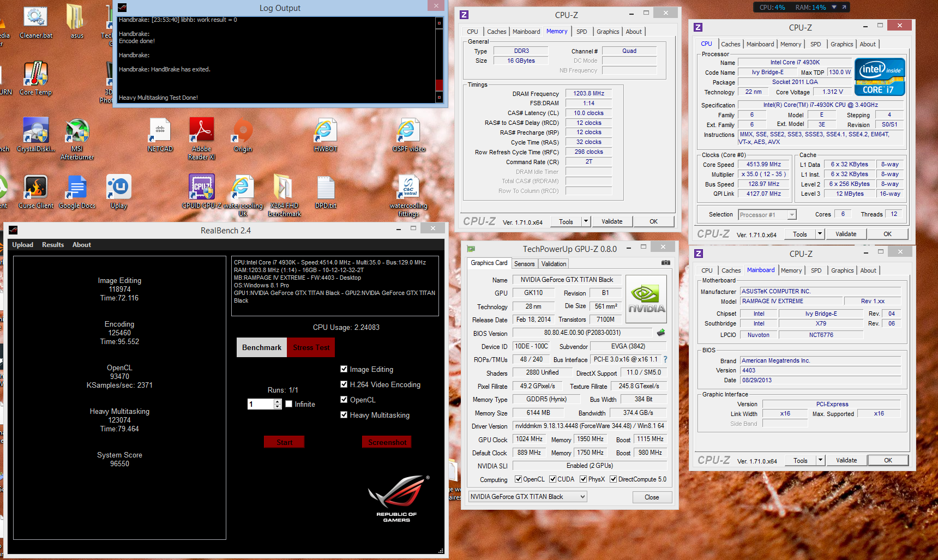Click the Intel Core i7 logo in CPU-Z
The image size is (938, 560).
880,77
